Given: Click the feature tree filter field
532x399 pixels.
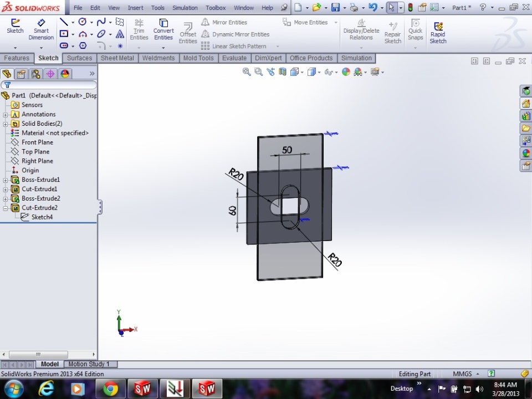Looking at the screenshot, I should tap(49, 85).
